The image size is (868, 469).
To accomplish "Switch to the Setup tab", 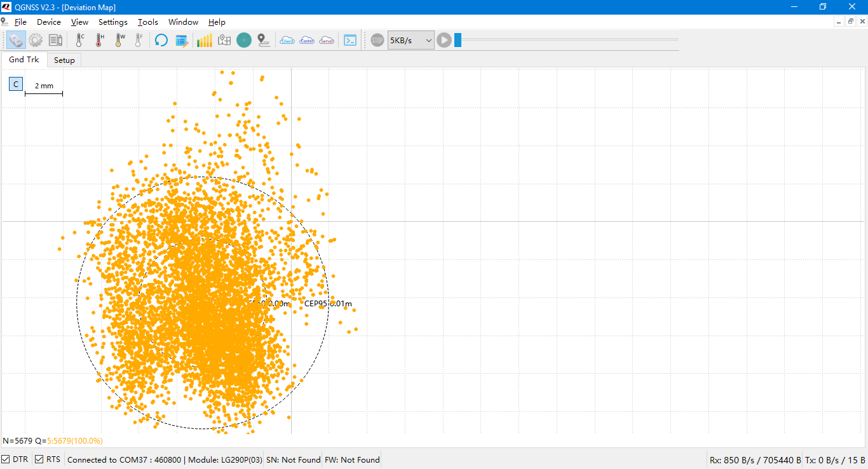I will pos(64,60).
